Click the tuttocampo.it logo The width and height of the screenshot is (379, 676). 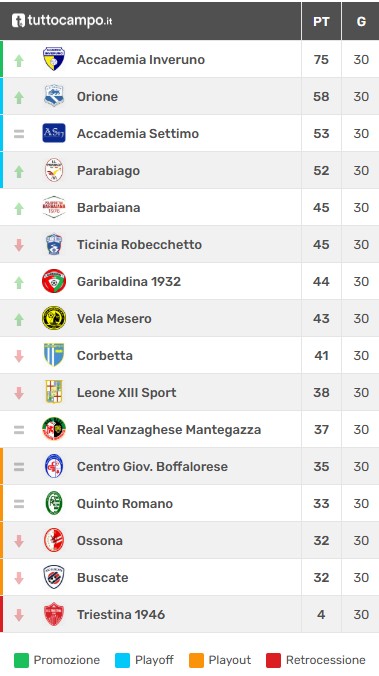click(x=62, y=20)
